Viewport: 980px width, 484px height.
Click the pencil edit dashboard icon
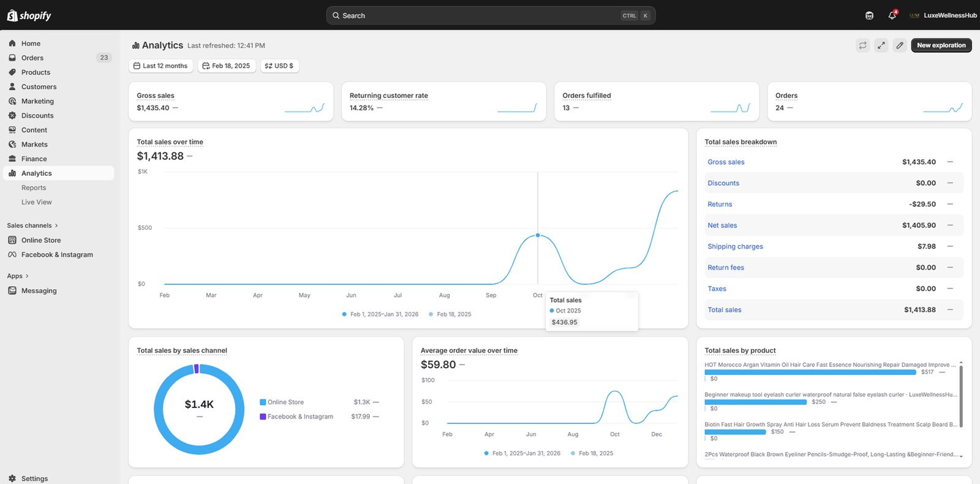point(899,45)
